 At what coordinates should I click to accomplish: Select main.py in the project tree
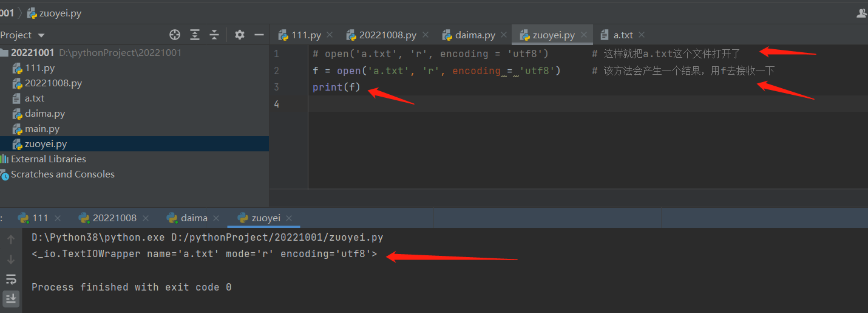(x=42, y=129)
